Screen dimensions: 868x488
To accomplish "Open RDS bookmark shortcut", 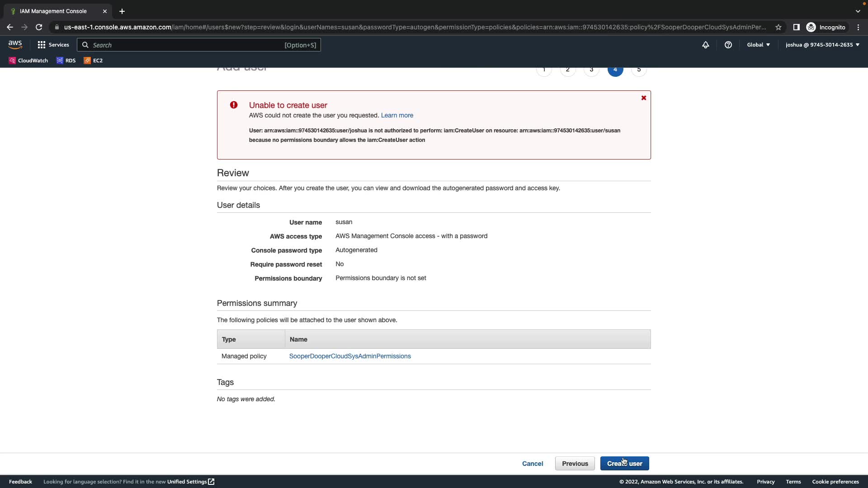I will pos(66,61).
